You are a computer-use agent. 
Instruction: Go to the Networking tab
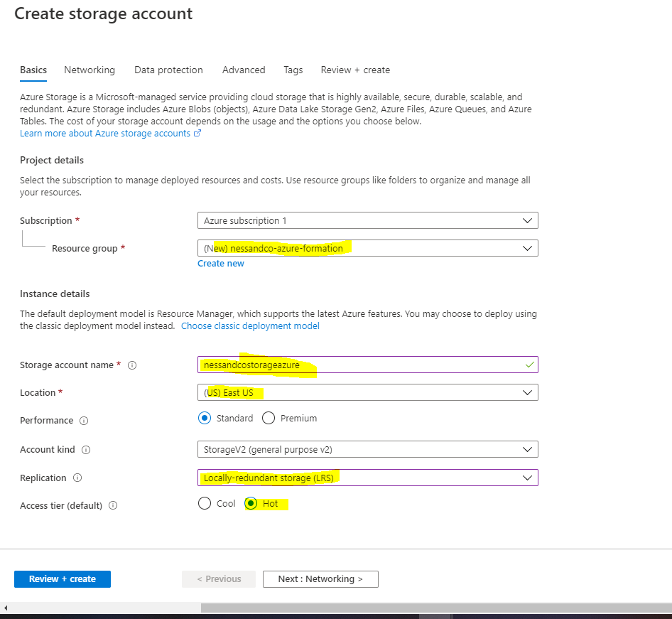coord(90,70)
